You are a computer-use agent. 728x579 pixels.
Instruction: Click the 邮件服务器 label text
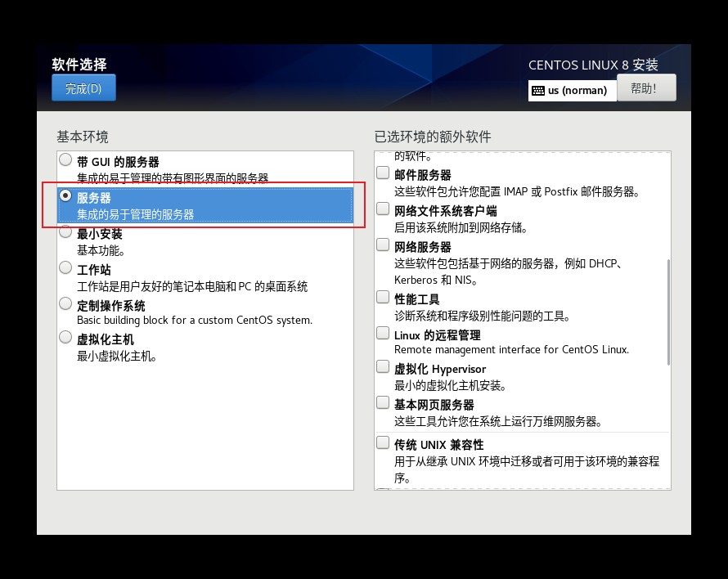click(x=423, y=175)
